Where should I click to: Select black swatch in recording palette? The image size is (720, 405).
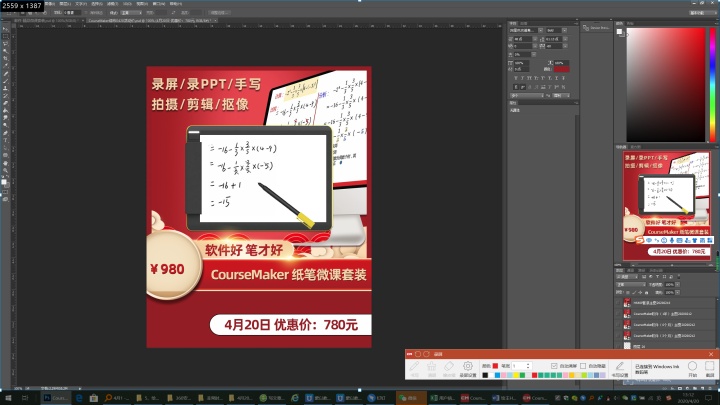(485, 375)
